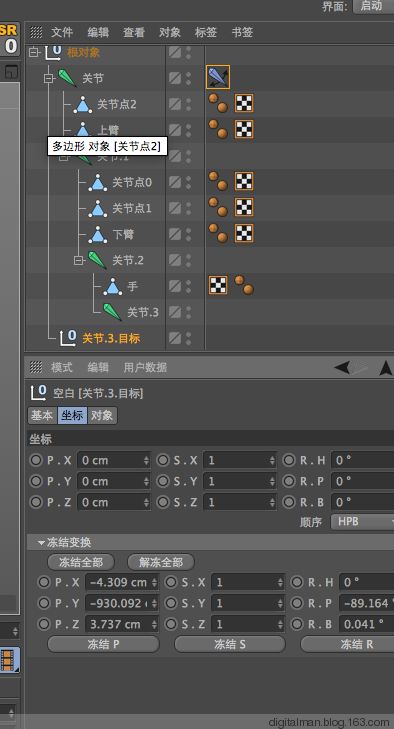Select the 关节 joint object icon
This screenshot has height=729, width=394.
[x=67, y=78]
